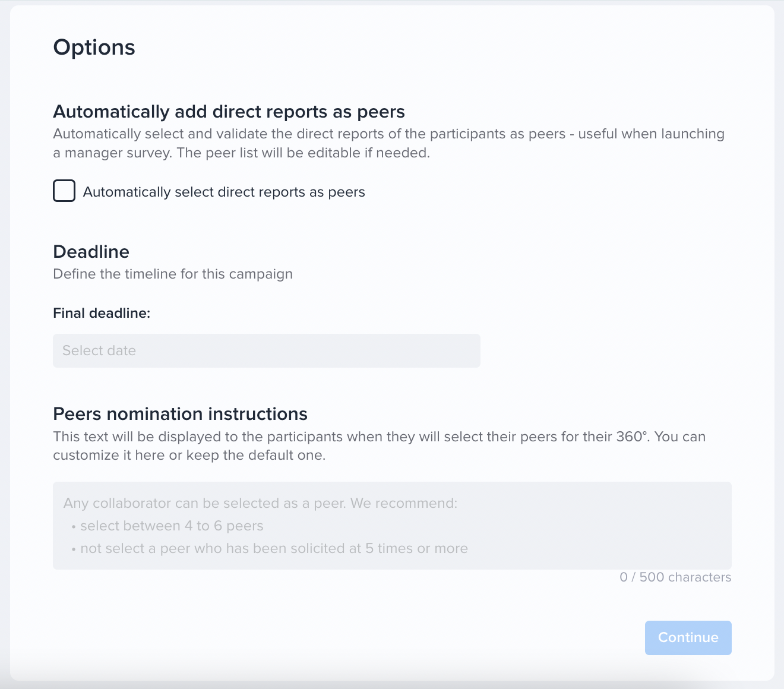Click the description mentioning a manager survey
The width and height of the screenshot is (784, 689).
tap(388, 143)
